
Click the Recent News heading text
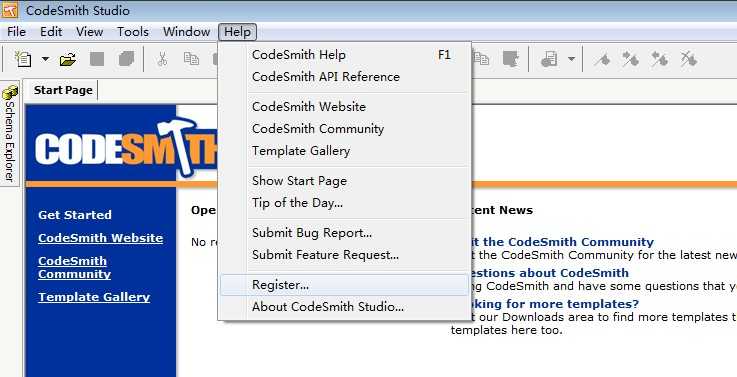pos(502,210)
